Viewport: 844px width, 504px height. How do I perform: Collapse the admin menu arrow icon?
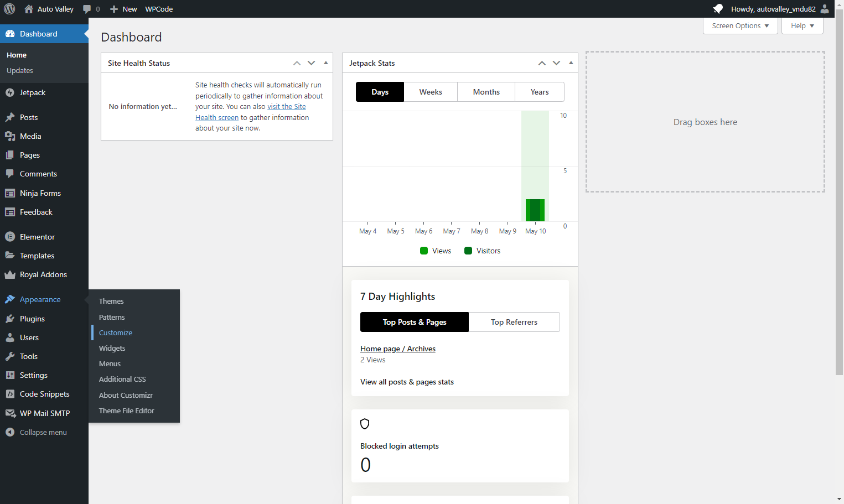(x=10, y=432)
